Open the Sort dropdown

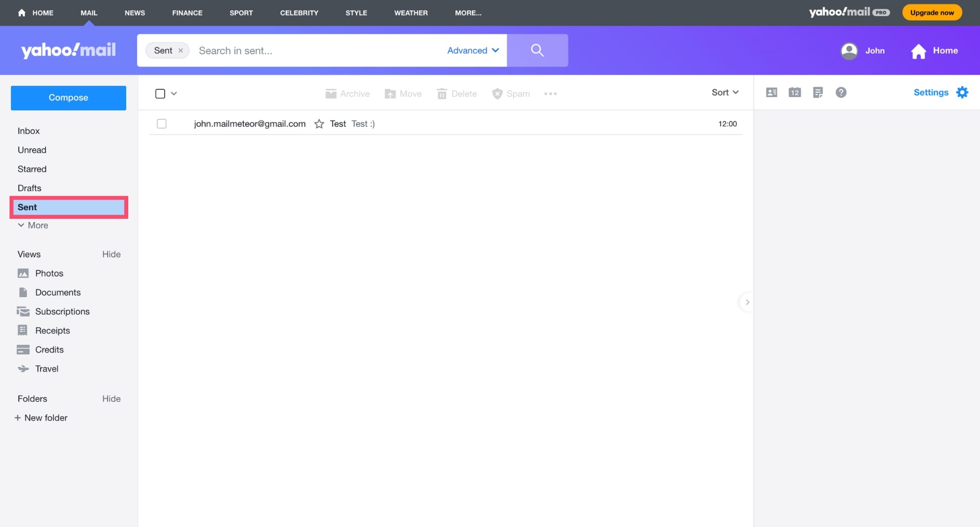(724, 92)
